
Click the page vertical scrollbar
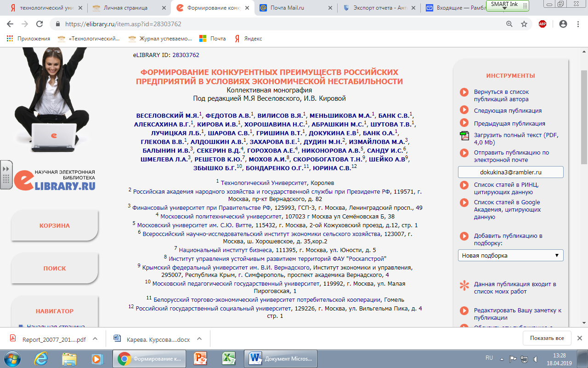(x=584, y=117)
